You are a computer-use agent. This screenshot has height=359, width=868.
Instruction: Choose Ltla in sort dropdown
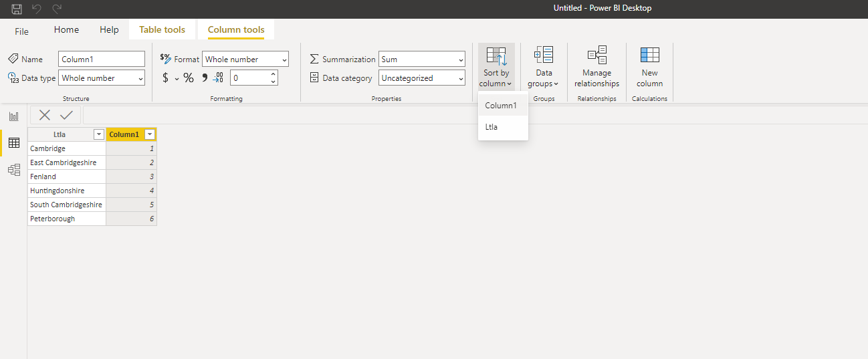tap(503, 127)
